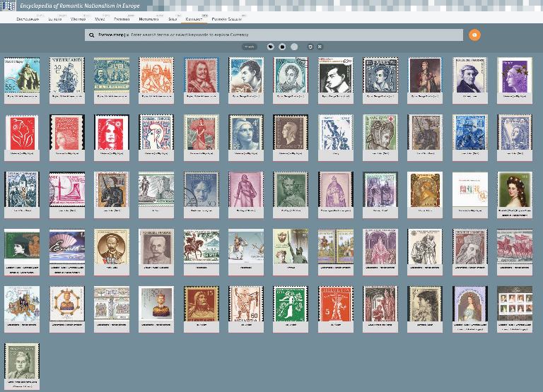Open the Paintings tab

(122, 19)
